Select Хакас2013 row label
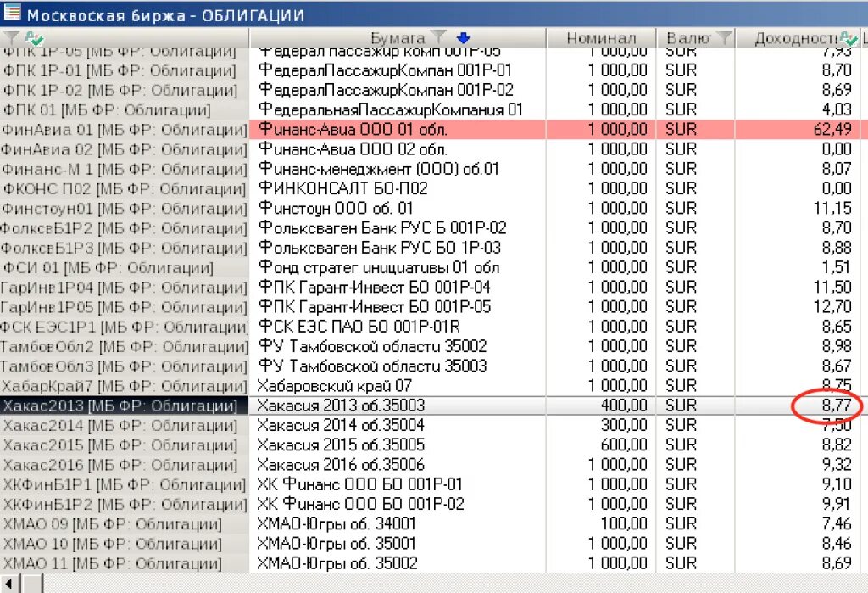868x593 pixels. click(125, 406)
